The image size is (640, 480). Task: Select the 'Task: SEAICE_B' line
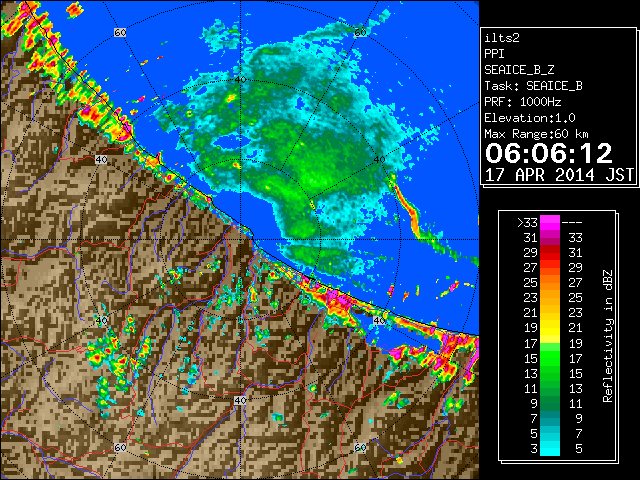tap(533, 86)
